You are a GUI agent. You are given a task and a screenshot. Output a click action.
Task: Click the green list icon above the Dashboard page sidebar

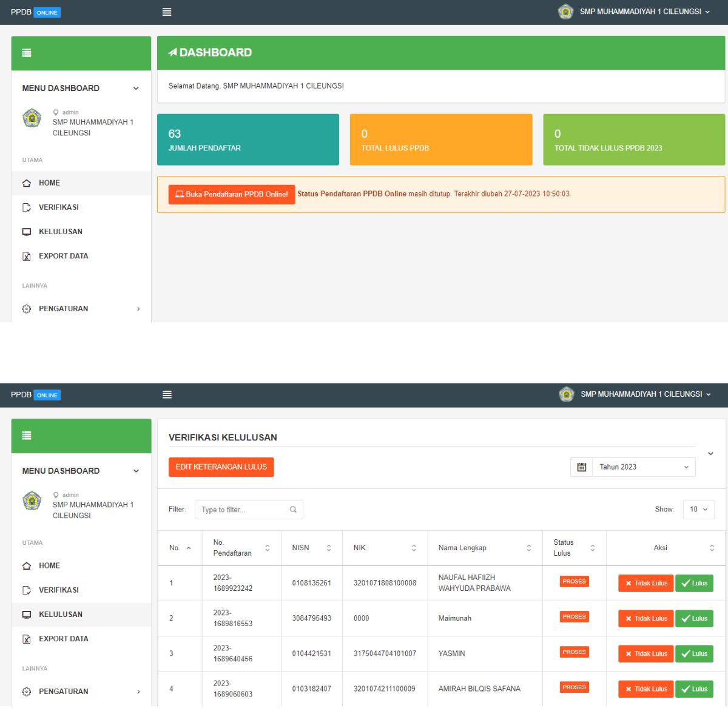(x=27, y=53)
